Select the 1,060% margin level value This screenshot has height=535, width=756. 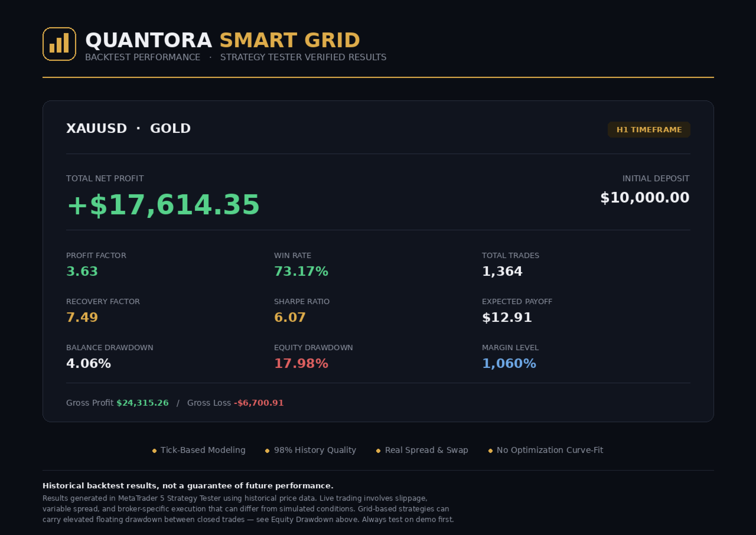[509, 364]
